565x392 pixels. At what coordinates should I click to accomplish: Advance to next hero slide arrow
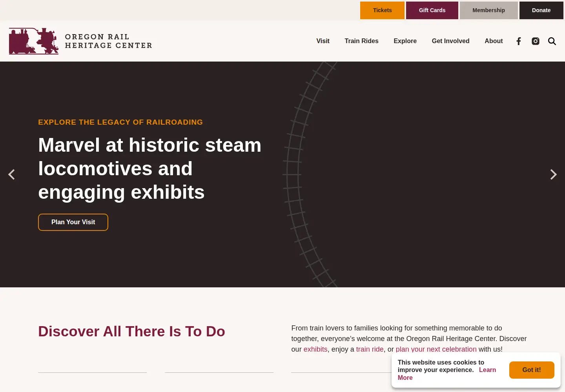(x=553, y=174)
